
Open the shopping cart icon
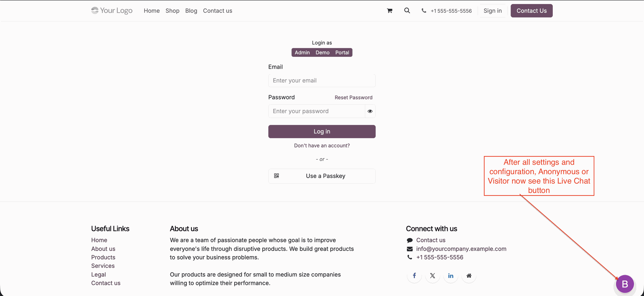pos(389,11)
